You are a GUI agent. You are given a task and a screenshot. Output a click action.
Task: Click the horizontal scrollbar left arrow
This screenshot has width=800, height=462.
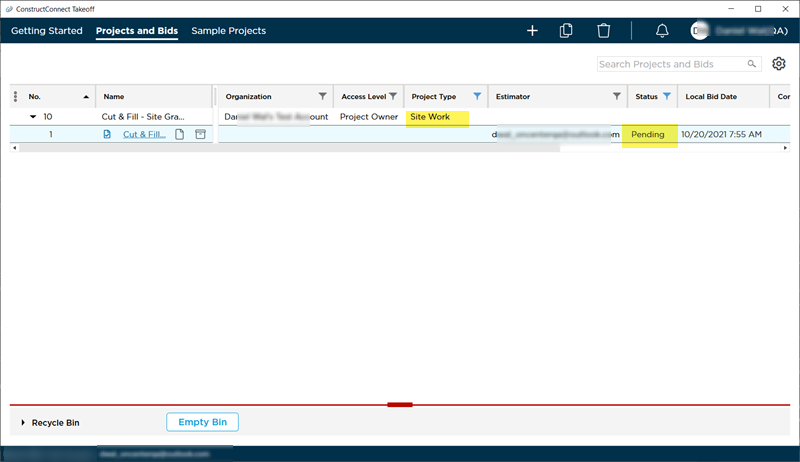pyautogui.click(x=15, y=148)
